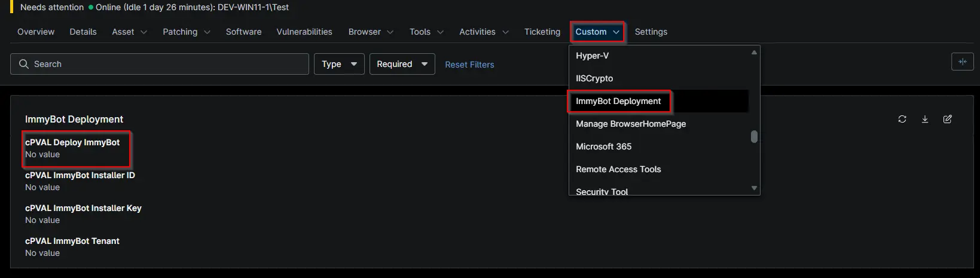Screen dimensions: 980x278
Task: Select Hyper-V from the Custom menu
Action: pos(659,56)
